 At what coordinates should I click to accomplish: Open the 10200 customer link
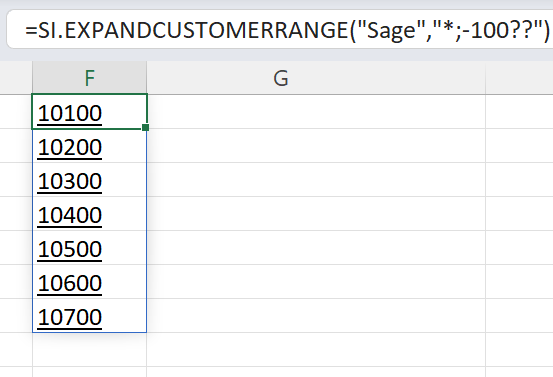(70, 147)
